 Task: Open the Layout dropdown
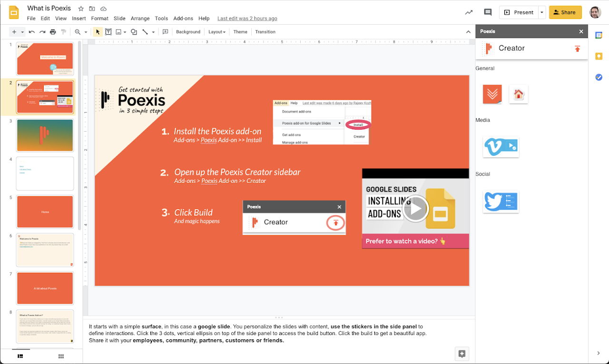click(x=217, y=32)
